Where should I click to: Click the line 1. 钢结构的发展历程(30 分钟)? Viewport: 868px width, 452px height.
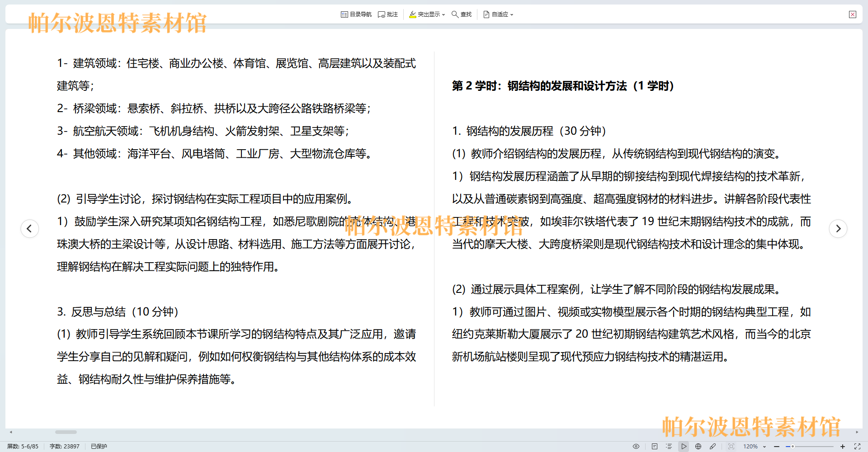tap(529, 131)
